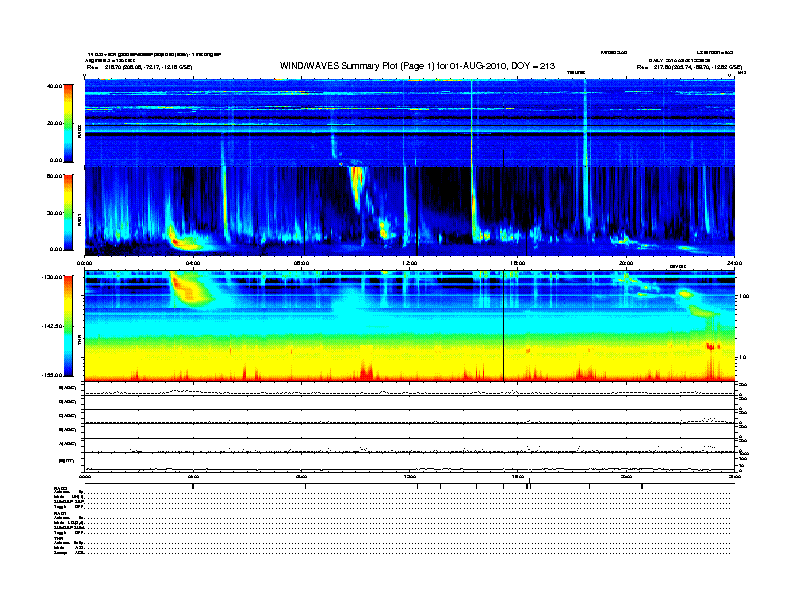
Task: Click the -130.00 label on TNR scale
Action: click(x=52, y=277)
